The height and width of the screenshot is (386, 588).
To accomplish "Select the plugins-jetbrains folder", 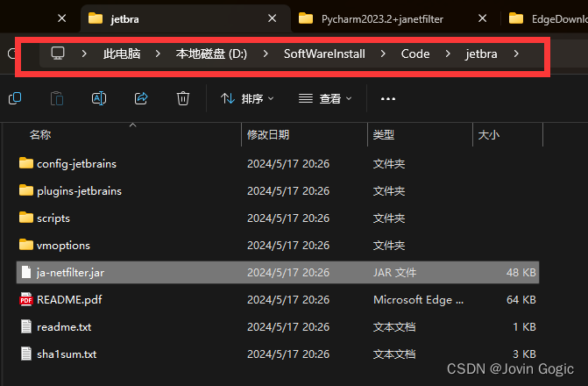I will pyautogui.click(x=278, y=190).
